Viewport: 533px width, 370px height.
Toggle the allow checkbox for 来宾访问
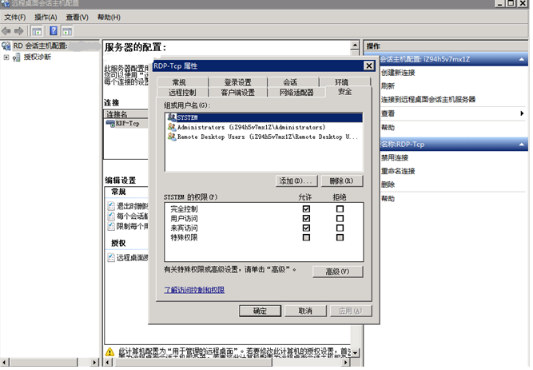click(306, 228)
